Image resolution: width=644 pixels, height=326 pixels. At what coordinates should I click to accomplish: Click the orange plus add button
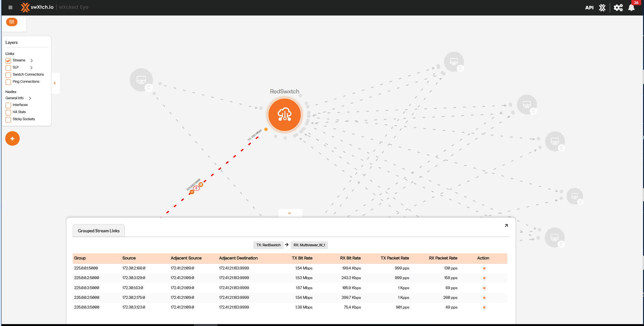point(12,139)
